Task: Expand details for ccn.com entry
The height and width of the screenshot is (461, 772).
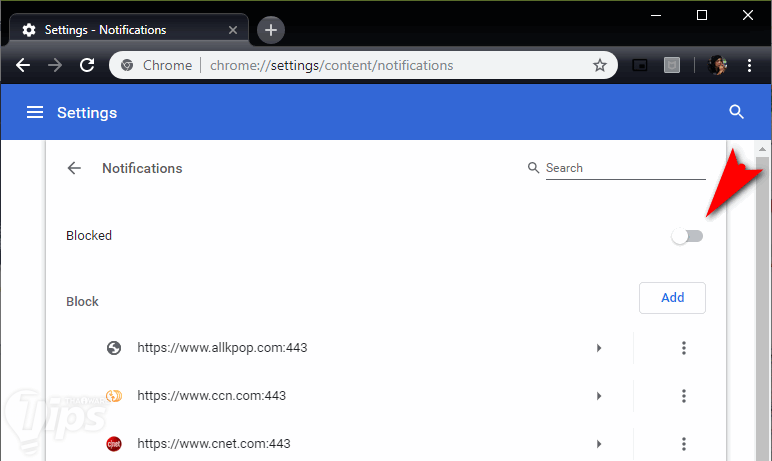Action: pos(599,395)
